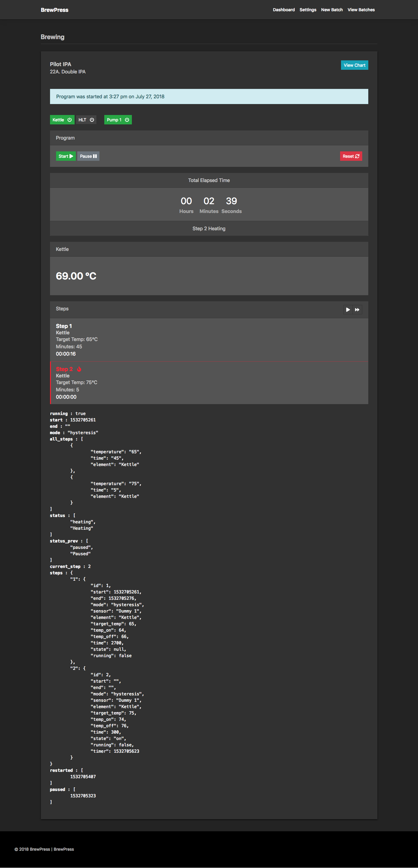
Task: Click the 'start : 1532705261' debug line
Action: tap(73, 420)
